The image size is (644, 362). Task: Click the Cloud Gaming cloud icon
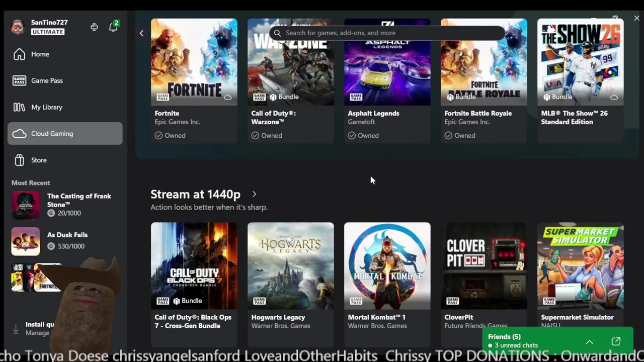19,134
